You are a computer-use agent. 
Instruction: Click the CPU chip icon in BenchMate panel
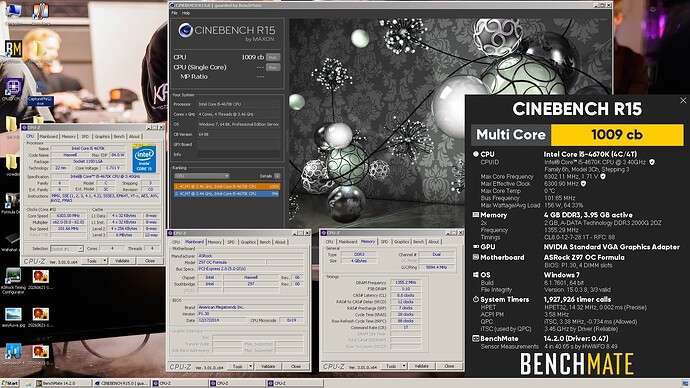475,154
